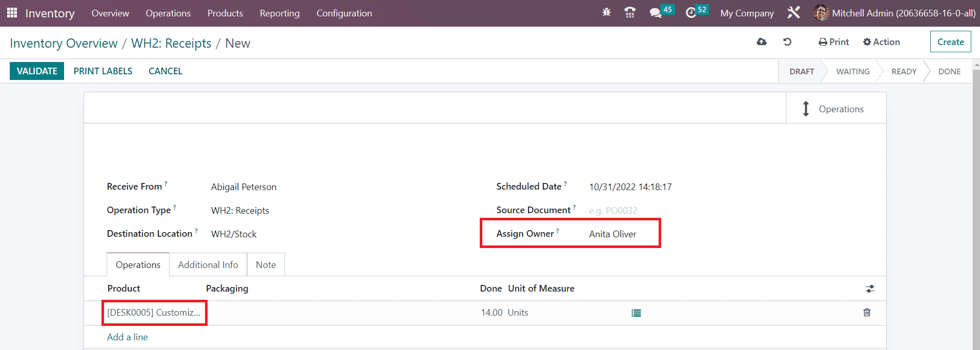Screen dimensions: 980x350
Task: Click the Studio tools wrench icon
Action: [x=793, y=13]
